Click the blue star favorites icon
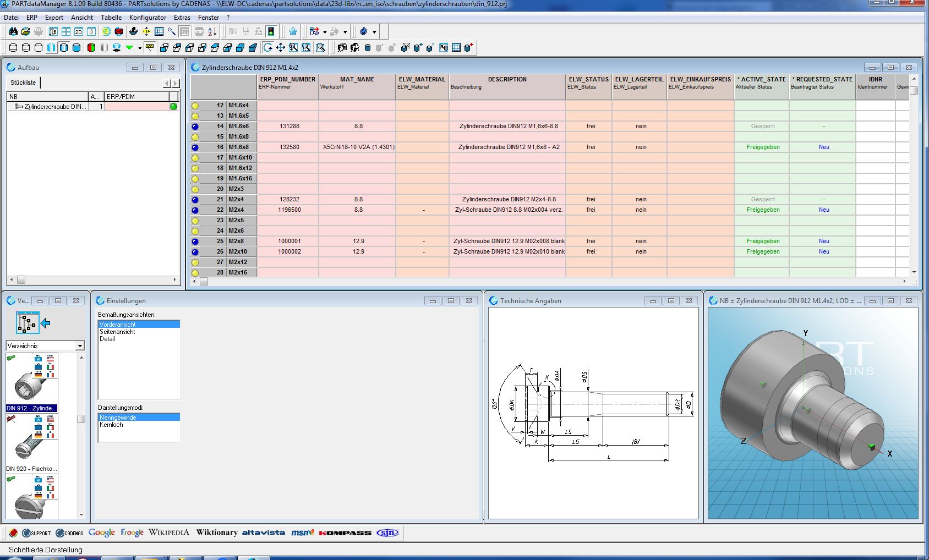 click(x=293, y=32)
